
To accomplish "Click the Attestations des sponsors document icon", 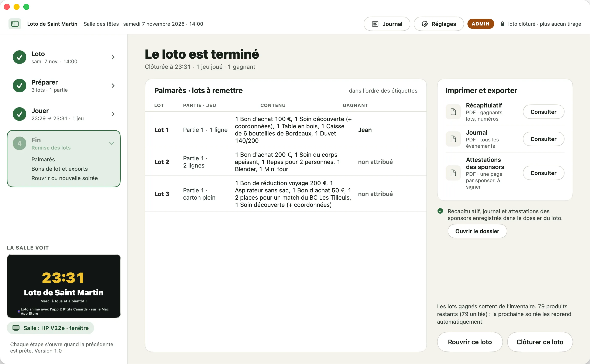I will click(453, 173).
